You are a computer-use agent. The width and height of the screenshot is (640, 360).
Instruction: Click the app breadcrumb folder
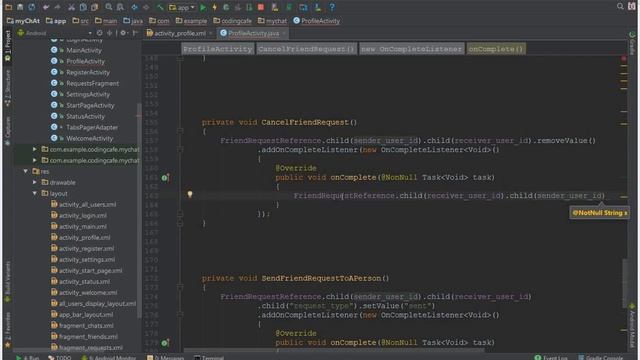pos(56,20)
